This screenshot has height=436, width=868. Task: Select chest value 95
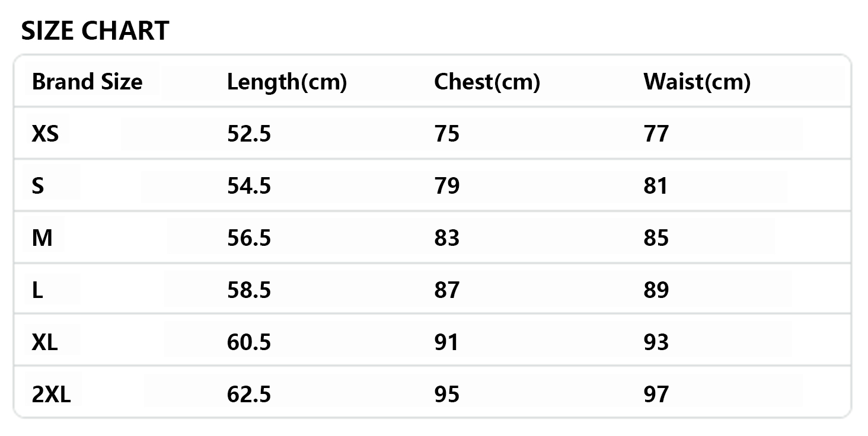click(x=446, y=395)
